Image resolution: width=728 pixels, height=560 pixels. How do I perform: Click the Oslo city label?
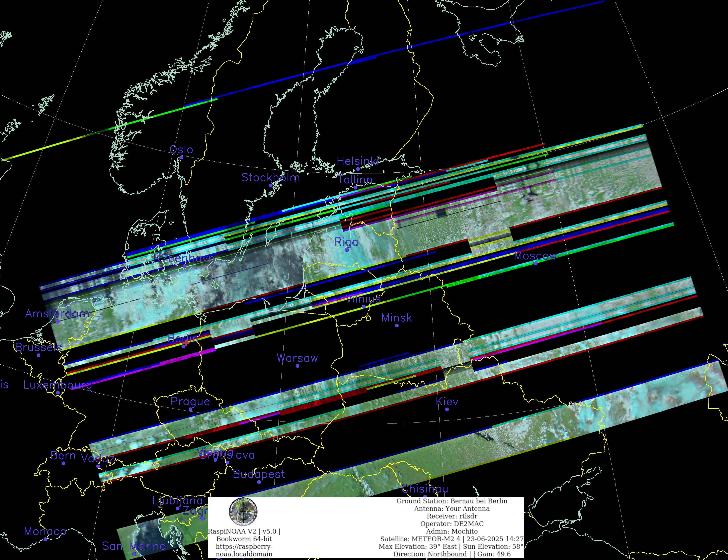pyautogui.click(x=181, y=149)
